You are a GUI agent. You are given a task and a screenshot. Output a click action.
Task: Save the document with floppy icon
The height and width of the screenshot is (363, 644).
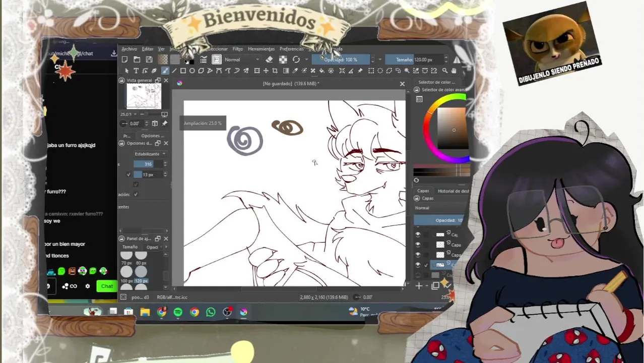coord(149,59)
